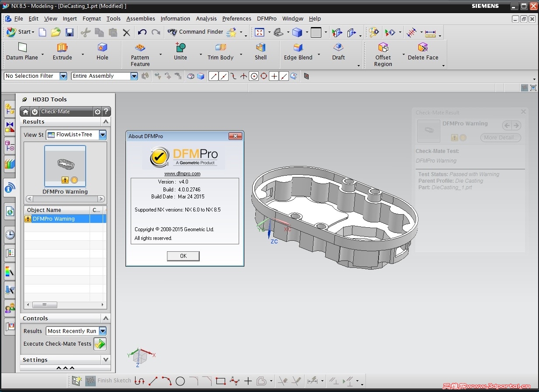
Task: Choose the Draft tool
Action: (x=338, y=52)
